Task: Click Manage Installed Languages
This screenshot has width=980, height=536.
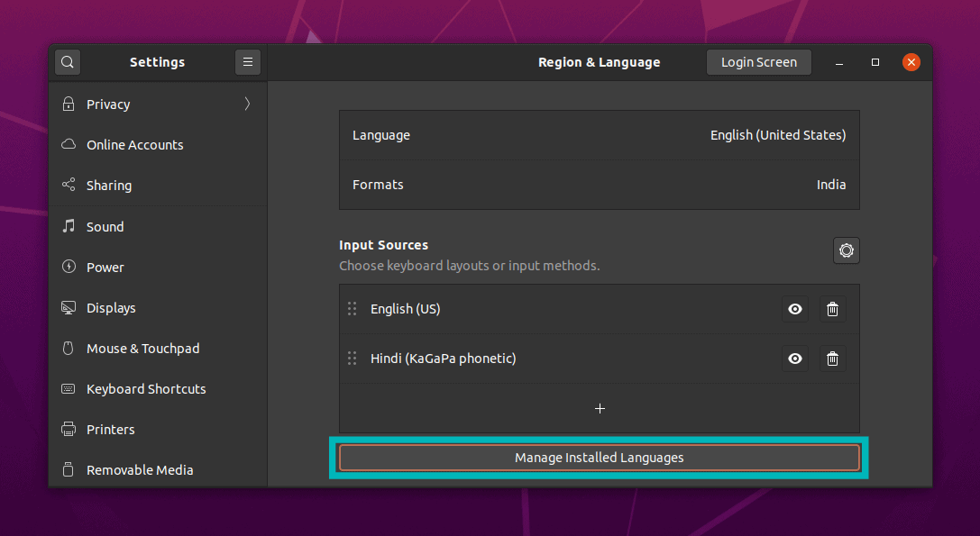Action: (599, 457)
